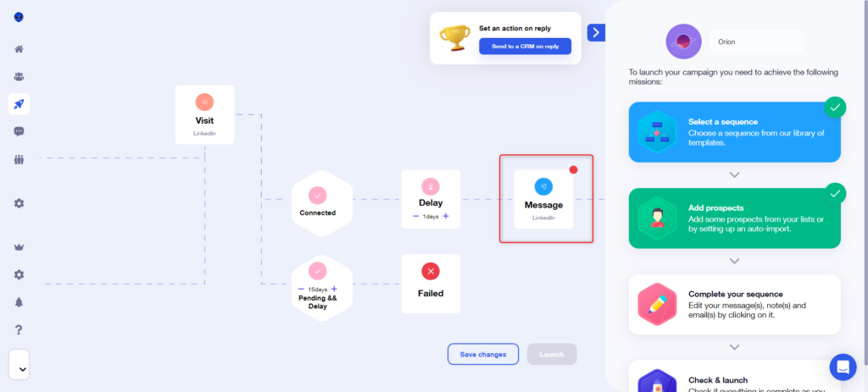Open the prospects people icon in sidebar
The image size is (868, 392).
point(19,77)
